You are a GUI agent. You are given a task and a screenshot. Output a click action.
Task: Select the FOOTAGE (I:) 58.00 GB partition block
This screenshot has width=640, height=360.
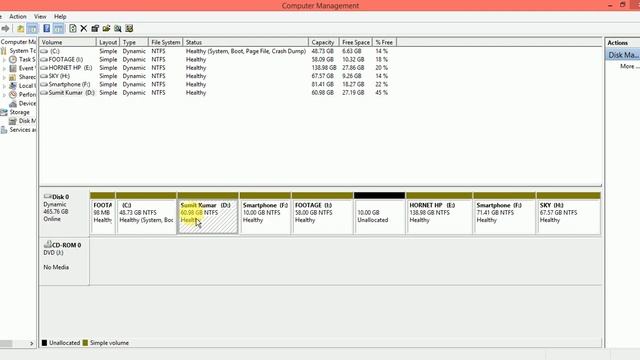pos(322,213)
